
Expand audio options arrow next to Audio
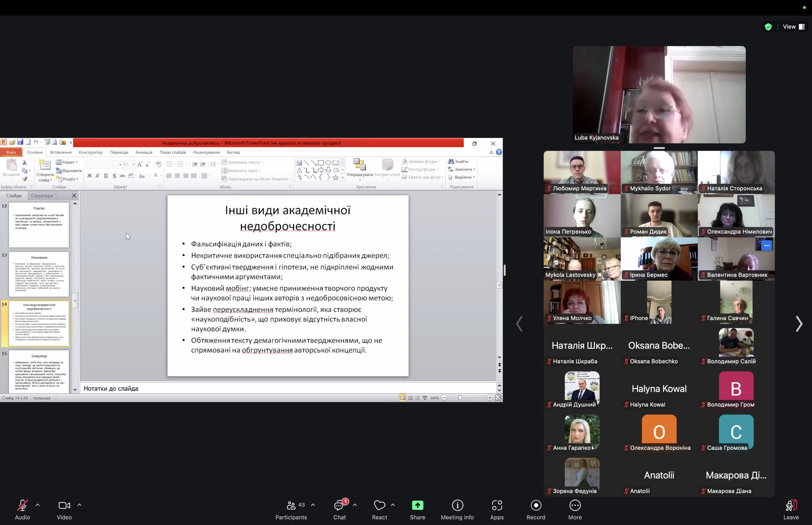pos(38,505)
